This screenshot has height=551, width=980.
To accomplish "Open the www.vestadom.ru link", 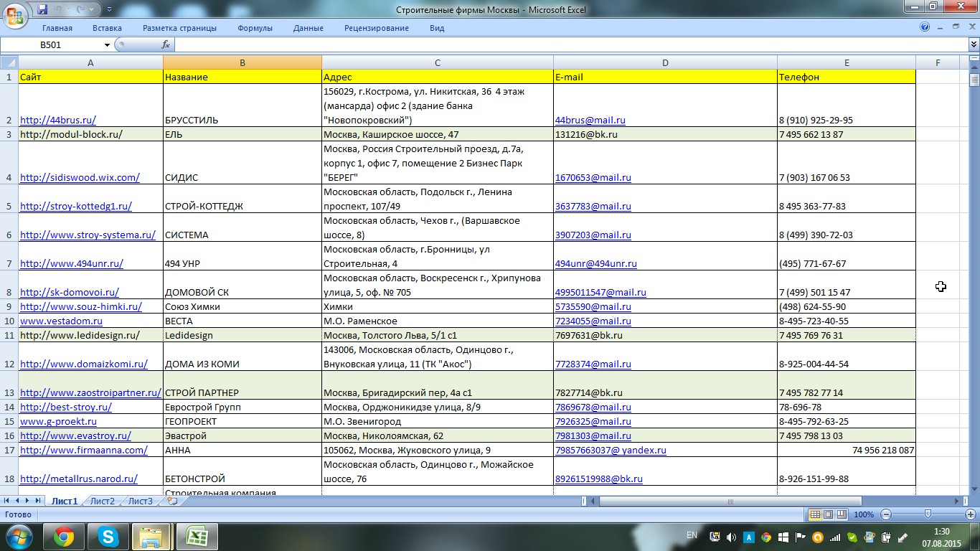I will click(61, 321).
